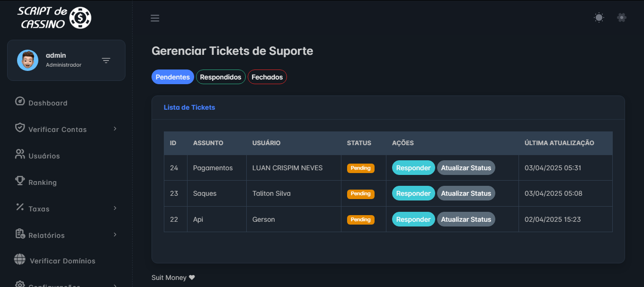Click the Ranking trophy icon
The width and height of the screenshot is (644, 287).
pos(20,181)
